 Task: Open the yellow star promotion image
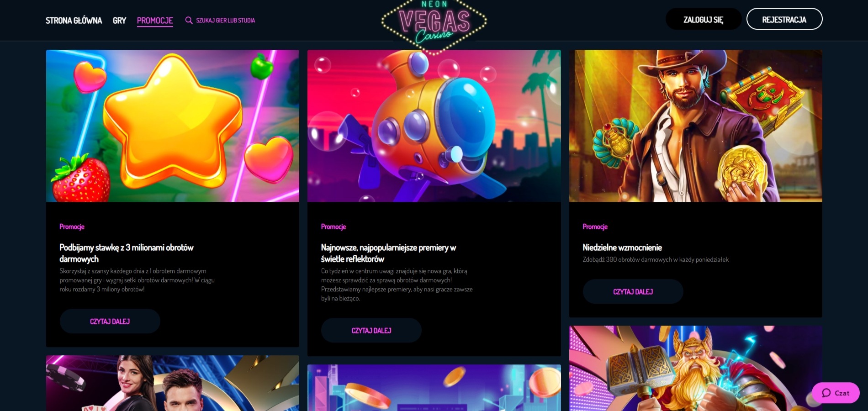point(173,126)
